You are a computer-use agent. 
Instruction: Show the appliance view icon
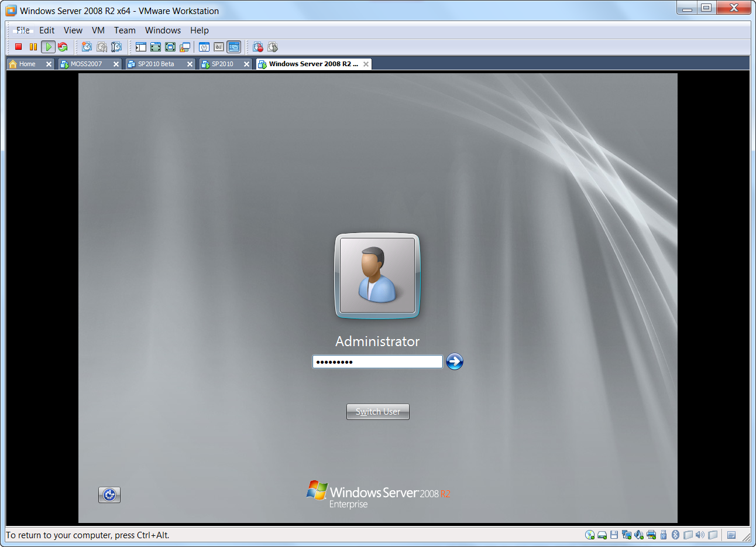[x=219, y=47]
